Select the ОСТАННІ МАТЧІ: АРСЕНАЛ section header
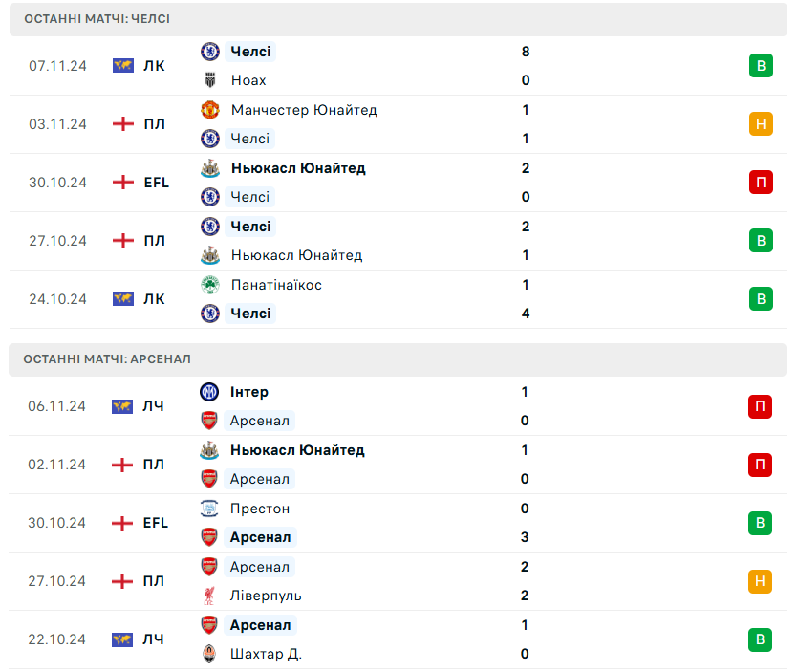The width and height of the screenshot is (798, 672). point(108,359)
